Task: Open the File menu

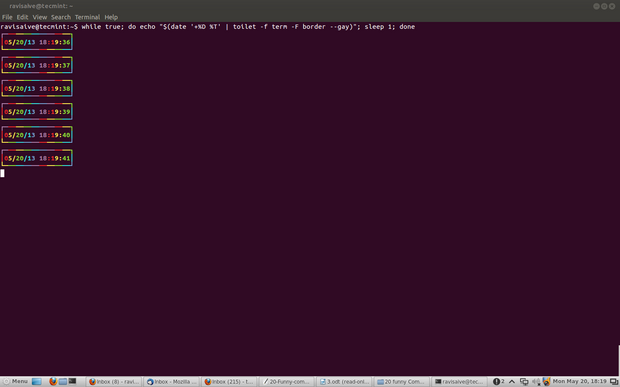Action: (x=7, y=17)
